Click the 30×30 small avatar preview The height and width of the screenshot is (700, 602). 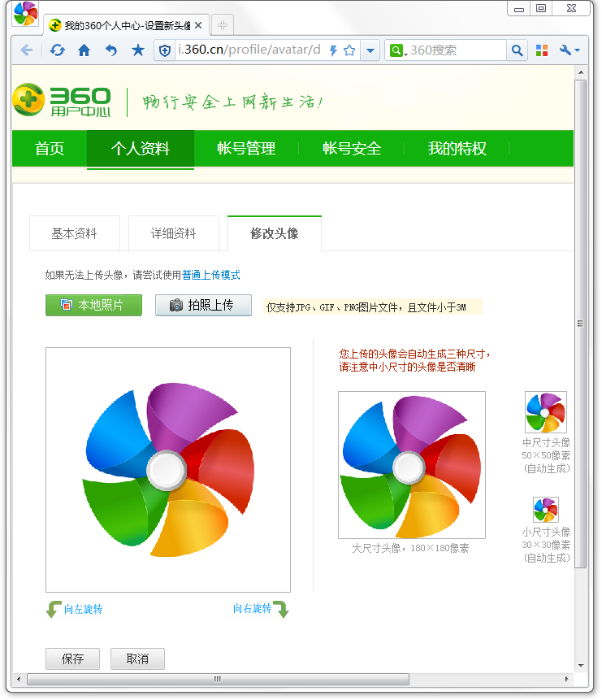546,510
